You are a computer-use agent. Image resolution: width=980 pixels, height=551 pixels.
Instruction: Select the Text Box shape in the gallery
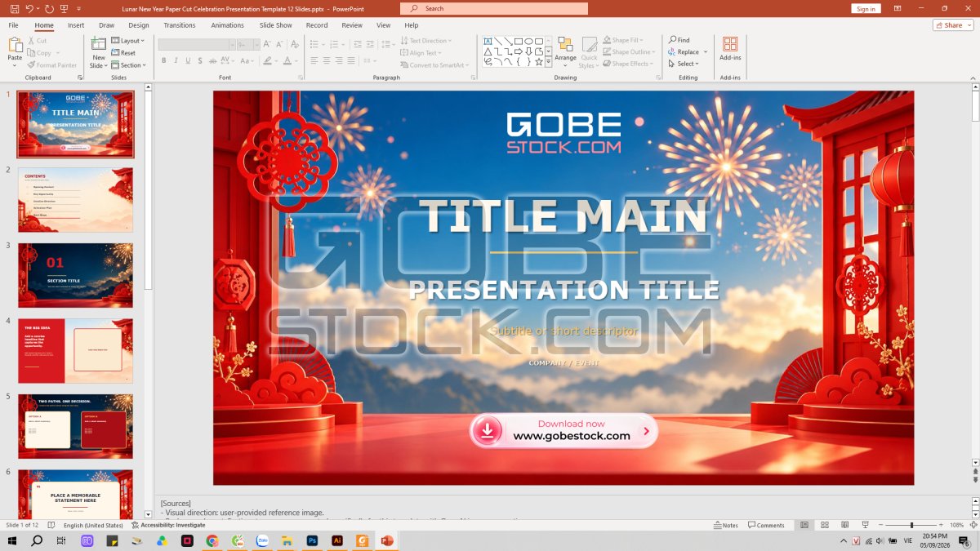(x=488, y=41)
